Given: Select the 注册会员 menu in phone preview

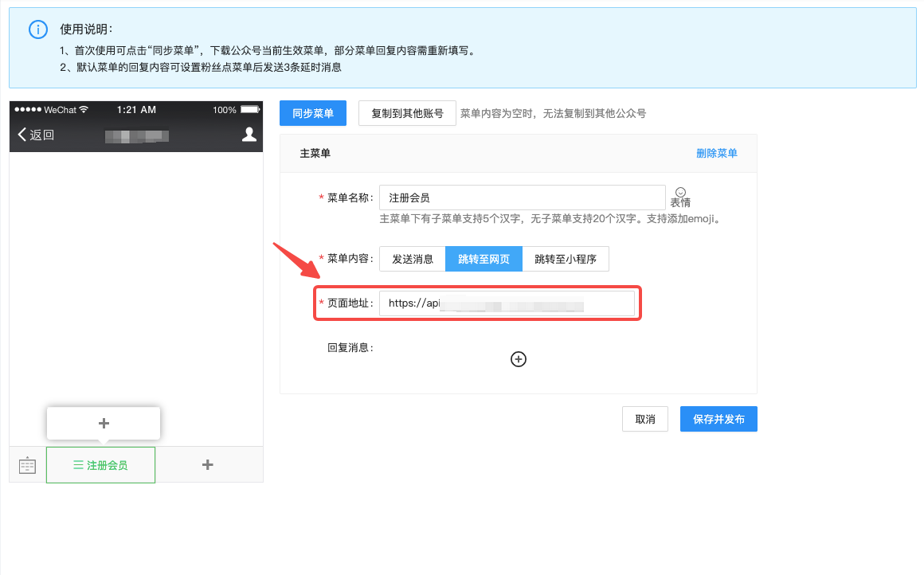Looking at the screenshot, I should 100,464.
